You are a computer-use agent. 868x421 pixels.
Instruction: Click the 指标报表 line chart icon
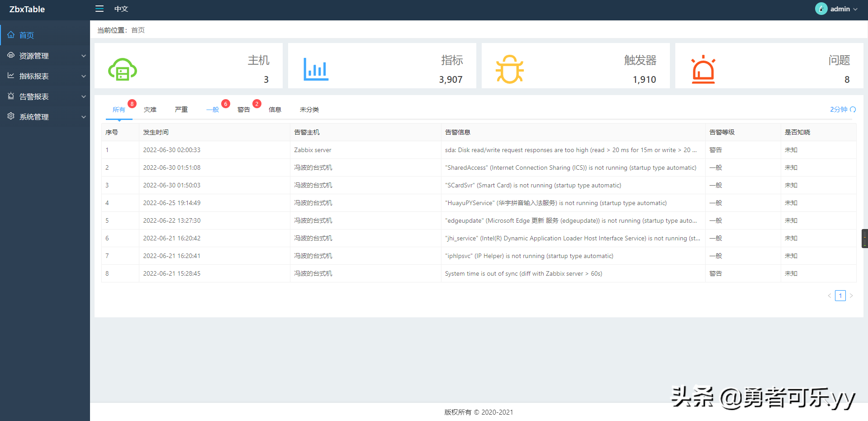click(x=11, y=76)
